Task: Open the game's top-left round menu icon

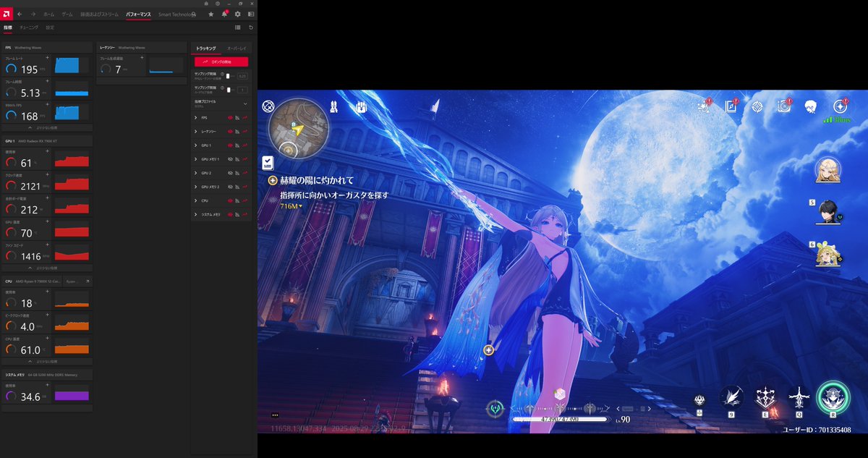Action: click(x=268, y=107)
